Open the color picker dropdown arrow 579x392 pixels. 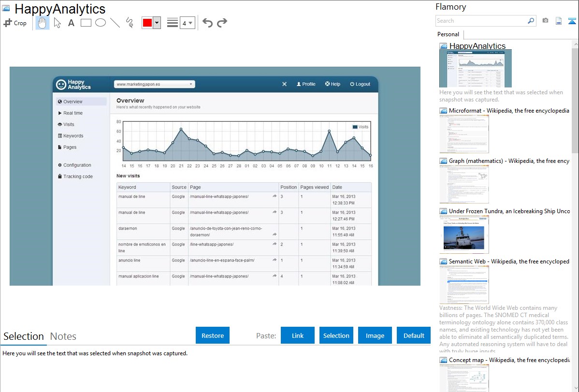coord(157,23)
